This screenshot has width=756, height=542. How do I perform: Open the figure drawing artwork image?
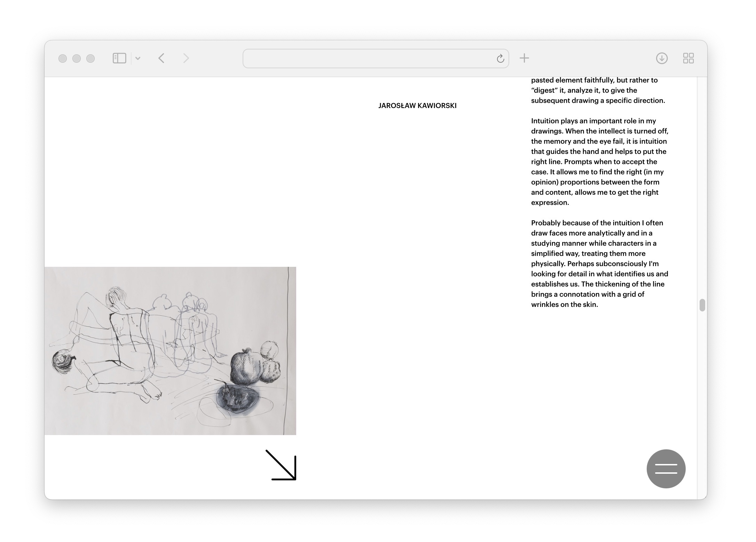(170, 350)
